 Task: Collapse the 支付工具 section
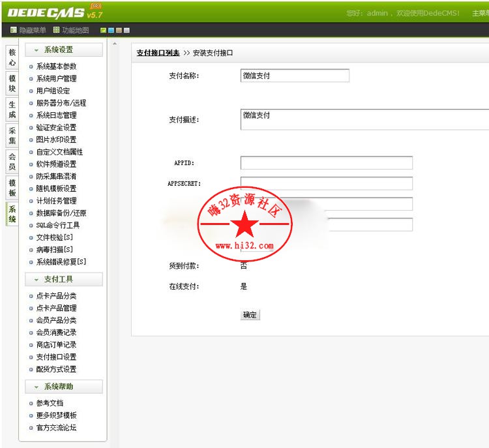(64, 279)
